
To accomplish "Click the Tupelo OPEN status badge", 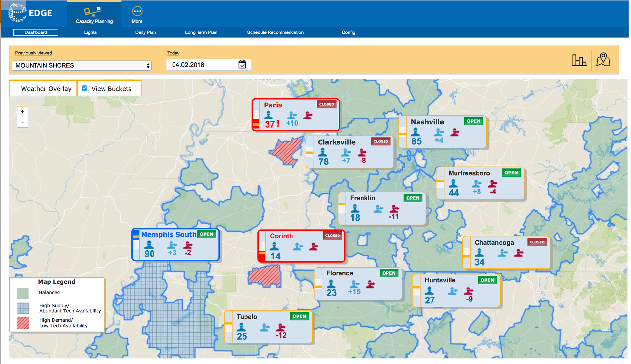I will [299, 316].
